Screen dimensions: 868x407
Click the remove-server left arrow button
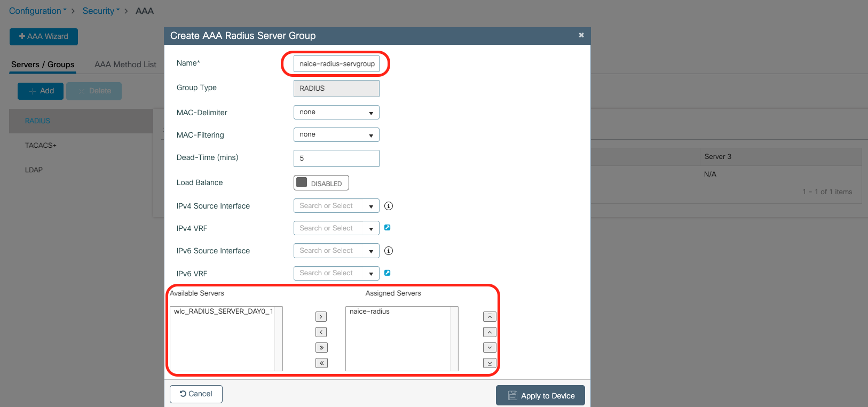coord(321,332)
